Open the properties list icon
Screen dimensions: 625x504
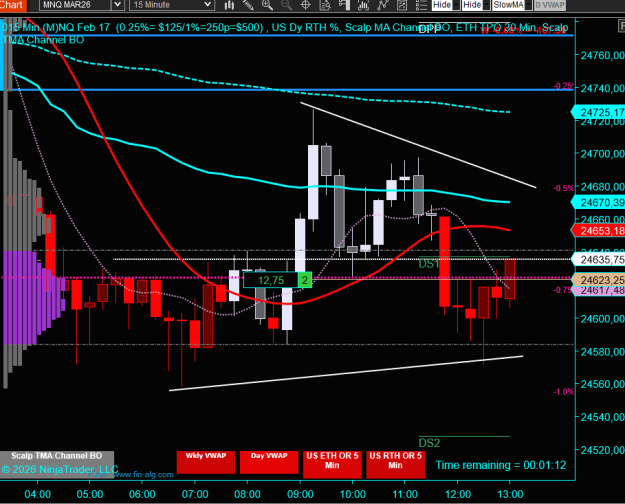(x=421, y=5)
